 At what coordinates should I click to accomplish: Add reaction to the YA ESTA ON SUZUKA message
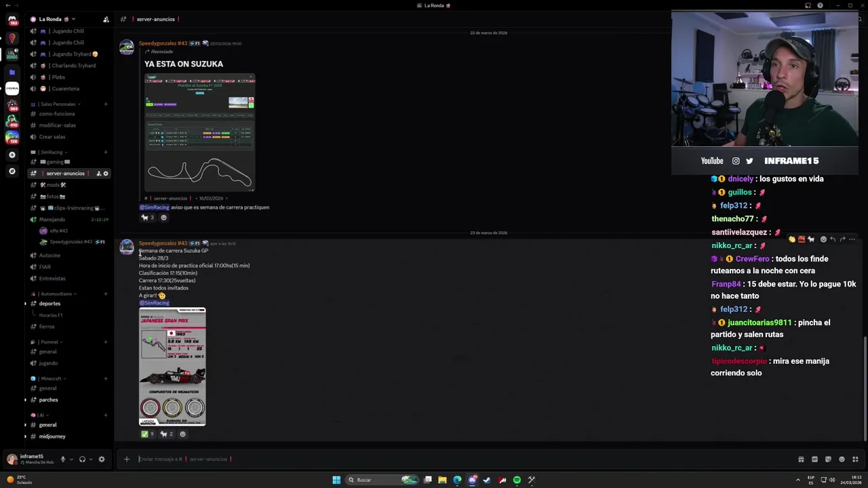[x=163, y=218]
